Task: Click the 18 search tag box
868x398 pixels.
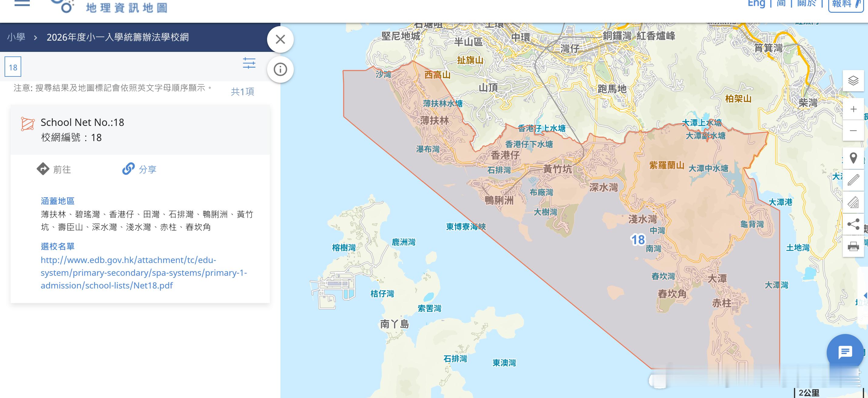Action: coord(13,67)
